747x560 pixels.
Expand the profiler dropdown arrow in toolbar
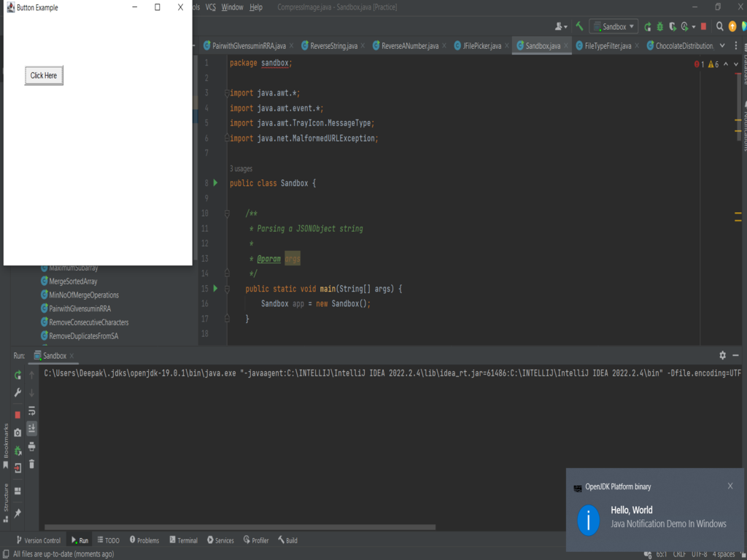point(694,27)
